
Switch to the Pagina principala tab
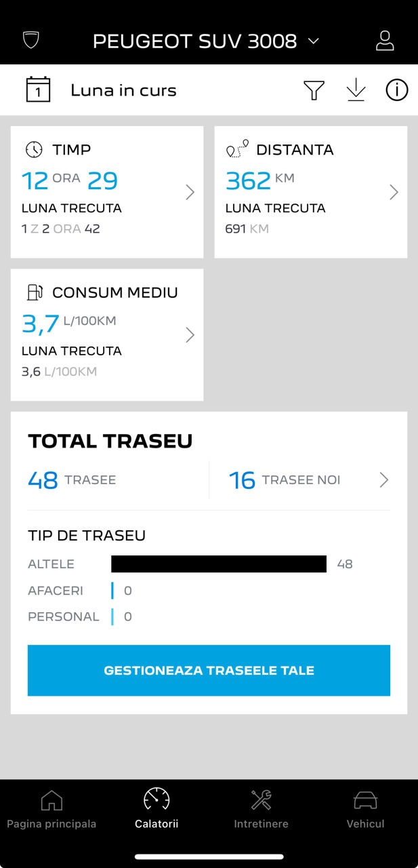click(x=51, y=810)
